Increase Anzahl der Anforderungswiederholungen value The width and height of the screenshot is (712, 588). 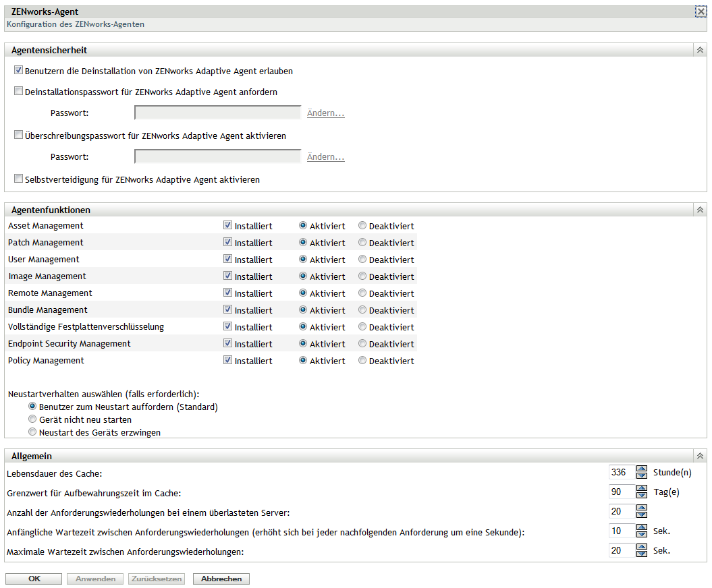point(642,508)
